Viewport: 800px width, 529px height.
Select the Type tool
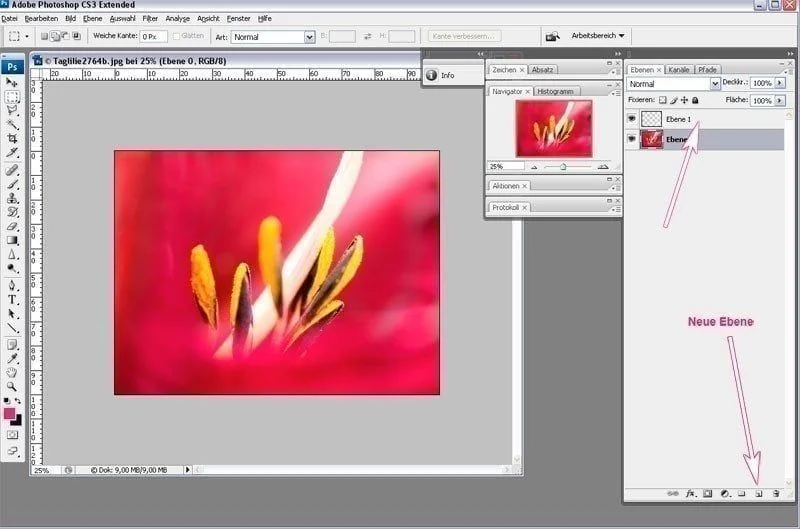[x=12, y=300]
